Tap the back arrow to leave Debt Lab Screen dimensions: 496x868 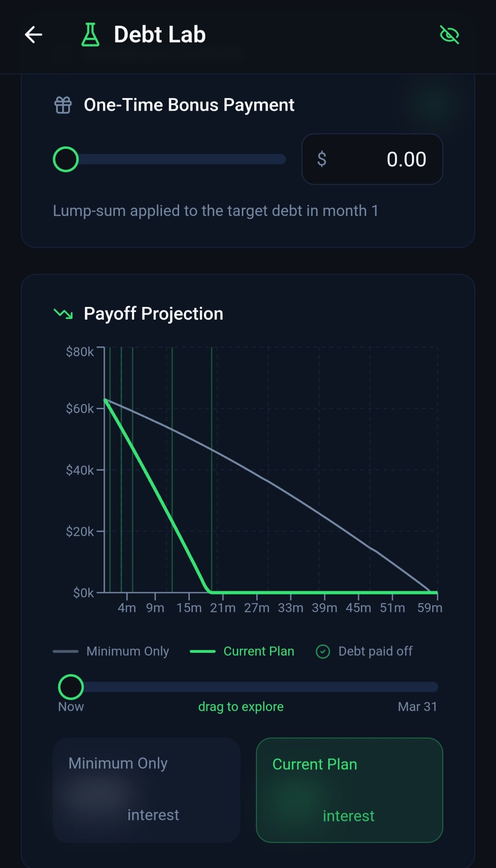[33, 34]
